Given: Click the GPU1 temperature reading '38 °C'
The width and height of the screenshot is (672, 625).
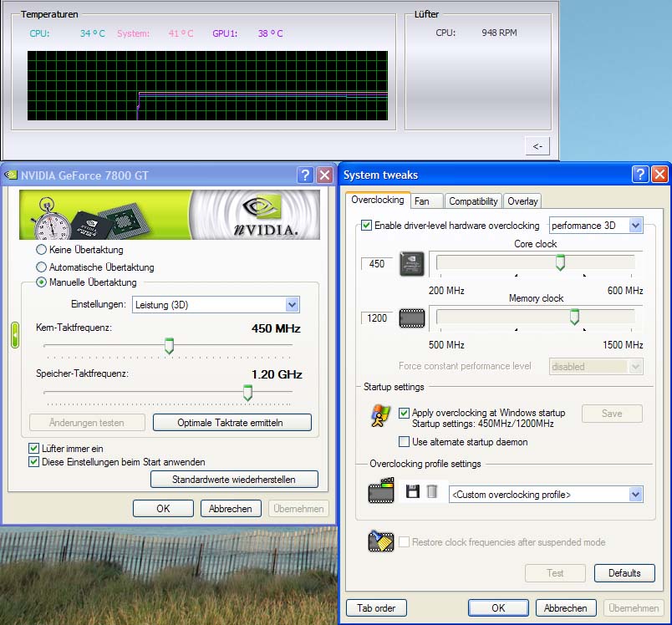Looking at the screenshot, I should coord(271,33).
